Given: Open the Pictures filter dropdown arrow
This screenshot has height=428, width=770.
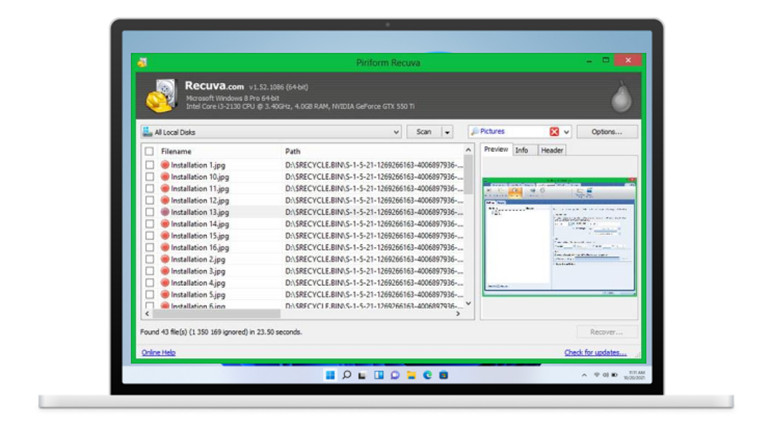Looking at the screenshot, I should tap(566, 132).
